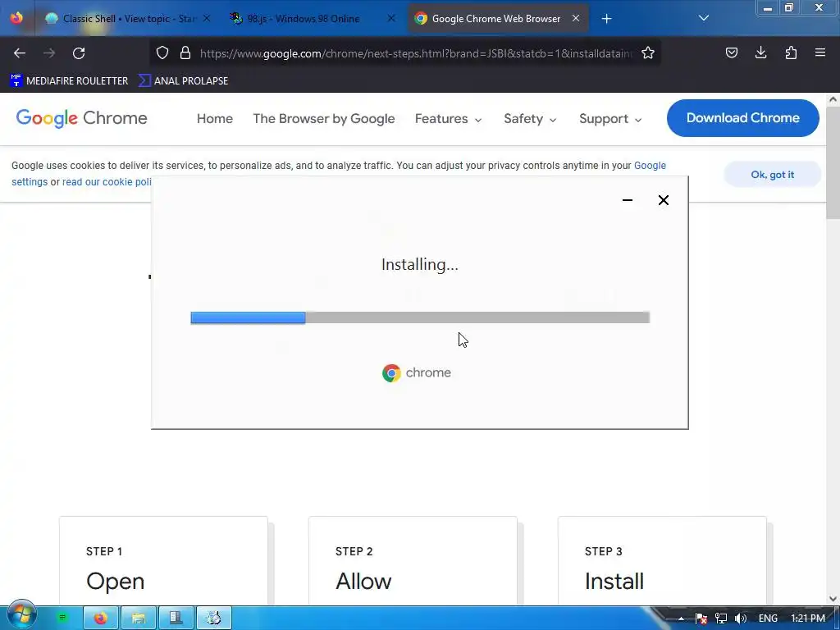Close the Google Chrome Web Browser tab
Screen dimensions: 840x630
point(576,18)
